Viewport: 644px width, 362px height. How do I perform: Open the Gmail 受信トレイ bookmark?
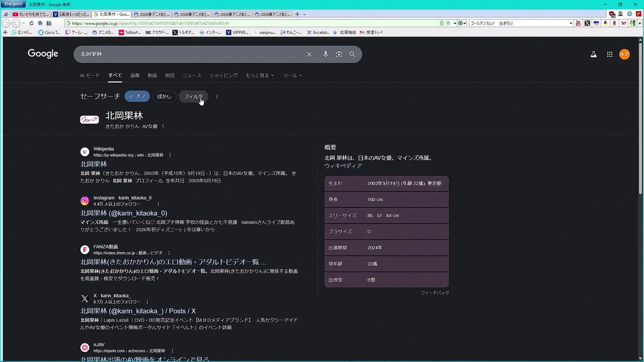pos(371,32)
